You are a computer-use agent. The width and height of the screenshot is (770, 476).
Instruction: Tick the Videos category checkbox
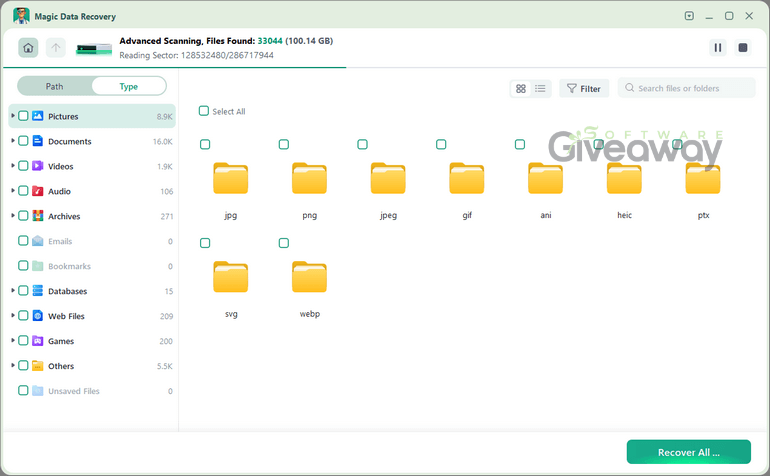point(23,166)
